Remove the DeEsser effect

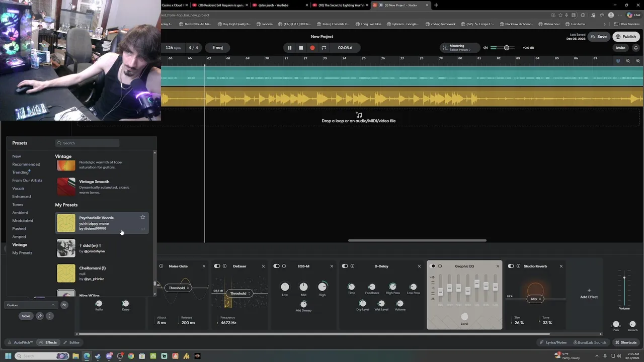point(263,266)
